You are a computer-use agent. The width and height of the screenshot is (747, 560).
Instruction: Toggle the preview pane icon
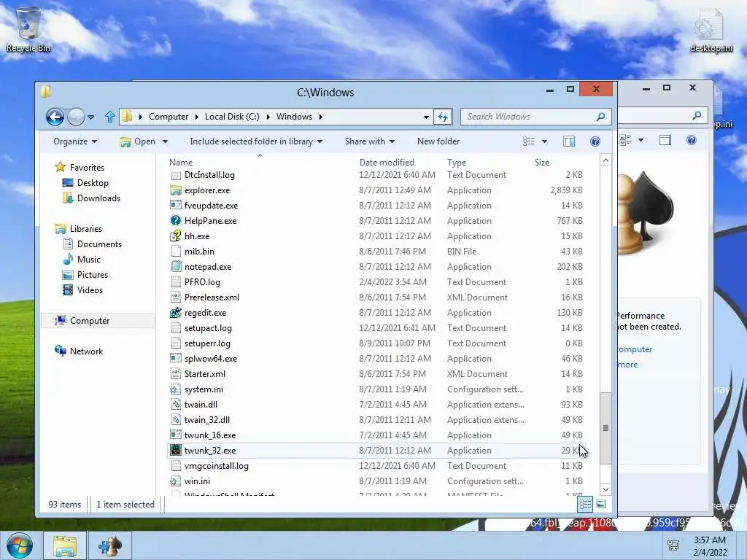pos(569,141)
